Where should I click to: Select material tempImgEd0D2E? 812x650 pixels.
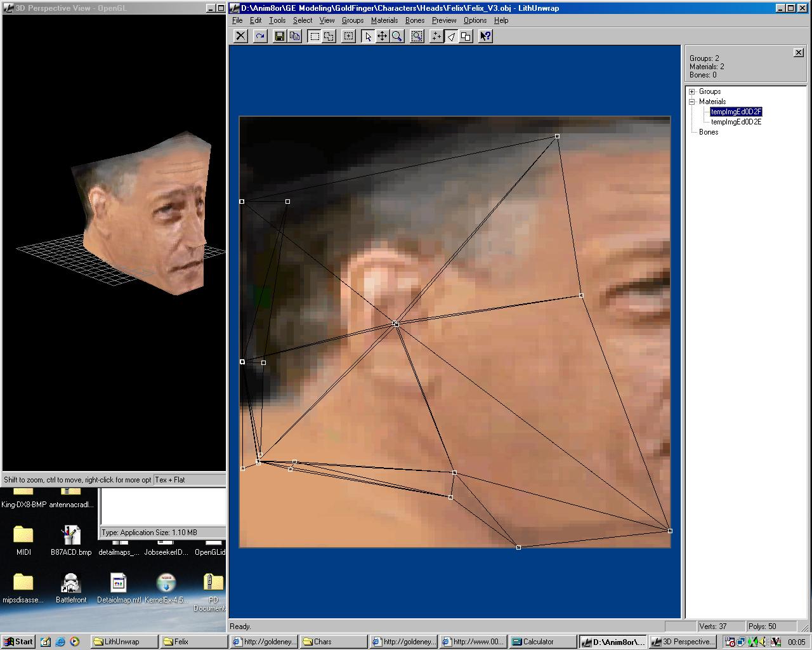(x=736, y=122)
